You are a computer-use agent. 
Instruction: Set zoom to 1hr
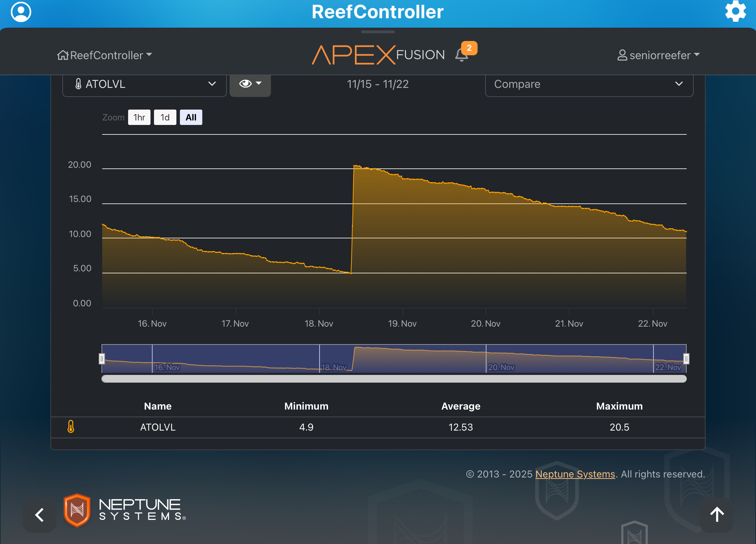[139, 117]
